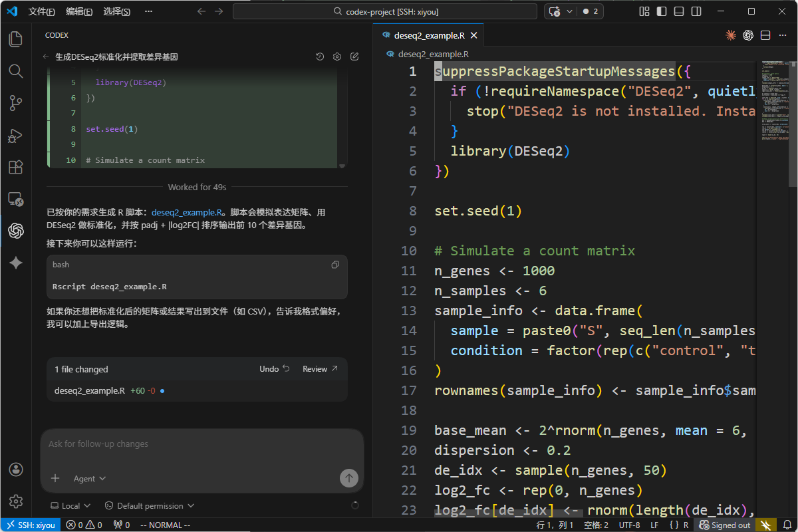Click the Signed out status item

click(725, 525)
